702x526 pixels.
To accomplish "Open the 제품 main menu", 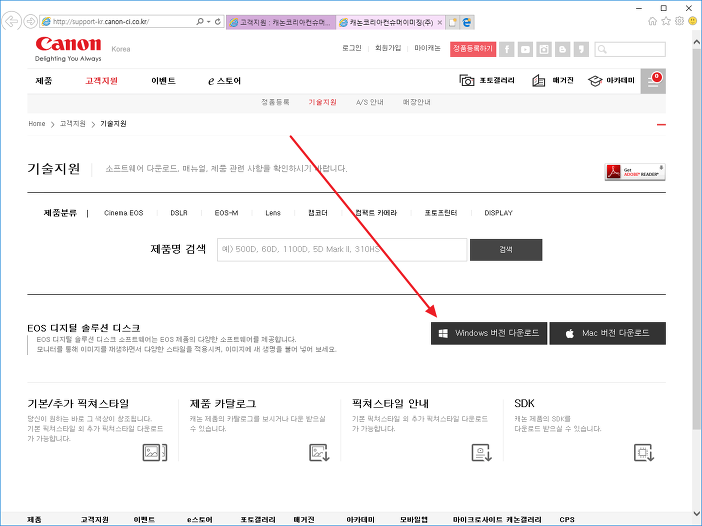I will pos(44,81).
